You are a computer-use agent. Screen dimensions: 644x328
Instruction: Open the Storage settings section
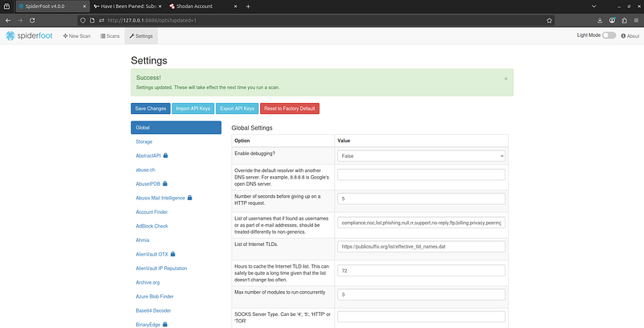point(144,141)
